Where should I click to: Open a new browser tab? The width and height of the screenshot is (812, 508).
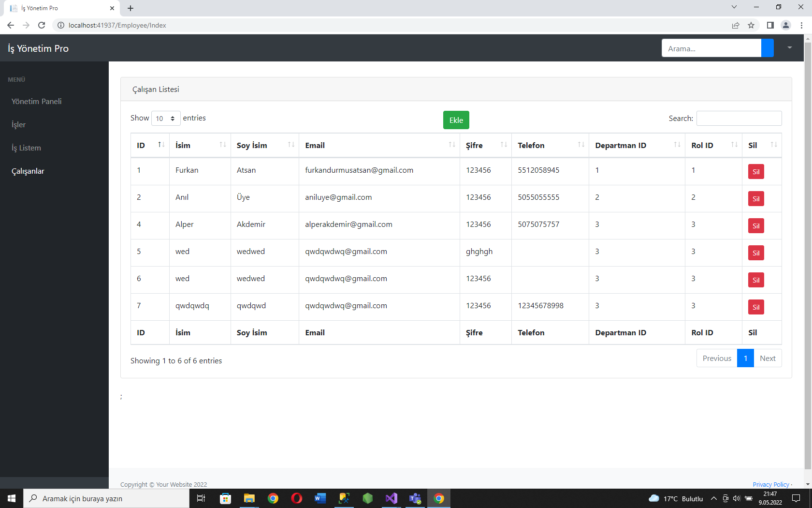pyautogui.click(x=130, y=8)
